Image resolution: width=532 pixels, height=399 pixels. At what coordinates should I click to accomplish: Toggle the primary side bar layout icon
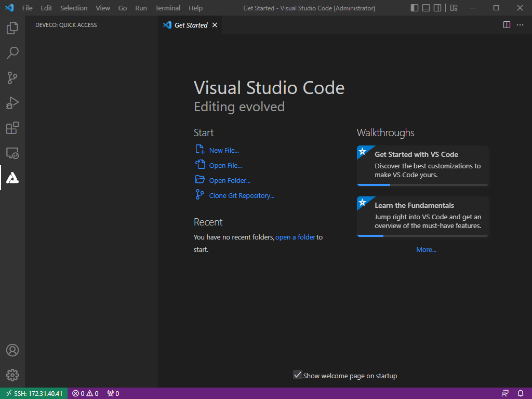click(x=414, y=8)
